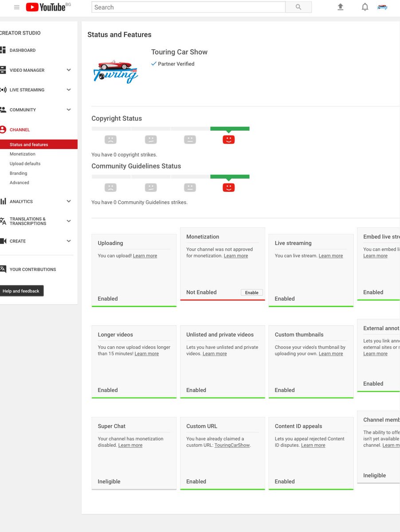Screen dimensions: 400x532
Task: Expand the Video Manager section
Action: pyautogui.click(x=69, y=70)
